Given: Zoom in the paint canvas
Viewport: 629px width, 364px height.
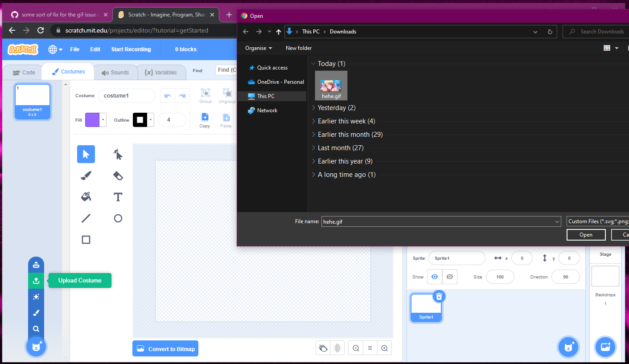Looking at the screenshot, I should pos(384,348).
